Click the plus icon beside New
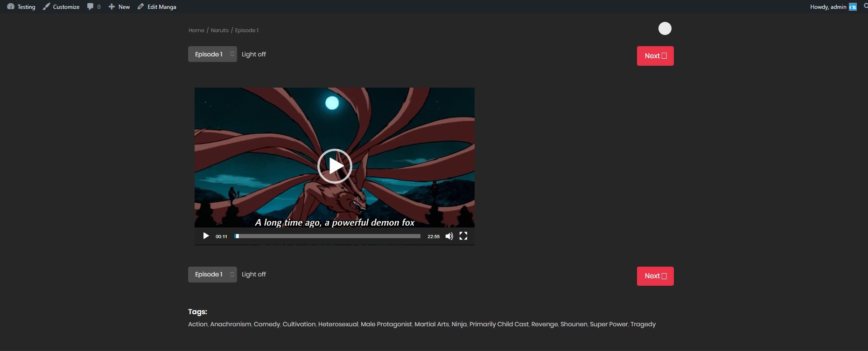 pos(112,7)
